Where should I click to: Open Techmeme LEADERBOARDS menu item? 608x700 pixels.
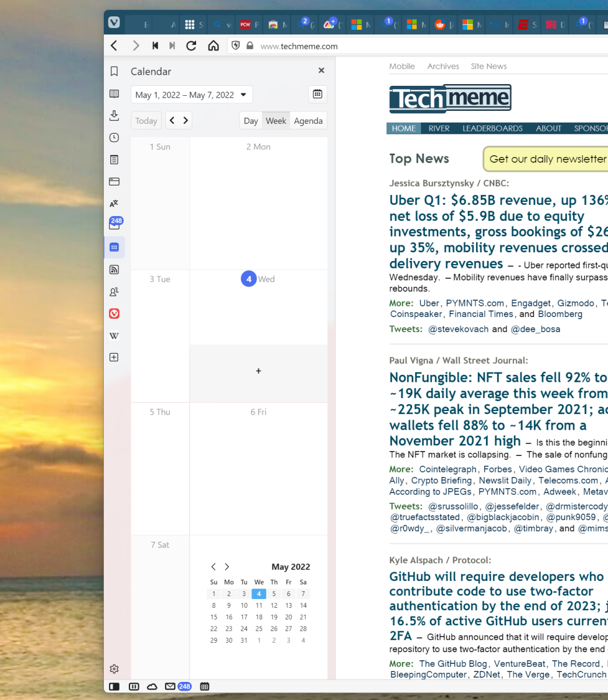(492, 128)
